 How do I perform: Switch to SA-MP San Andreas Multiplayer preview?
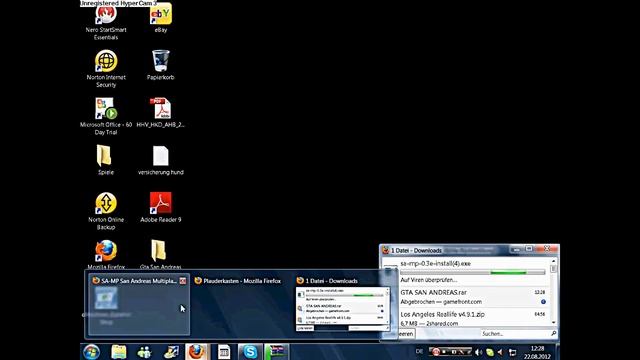(x=139, y=304)
